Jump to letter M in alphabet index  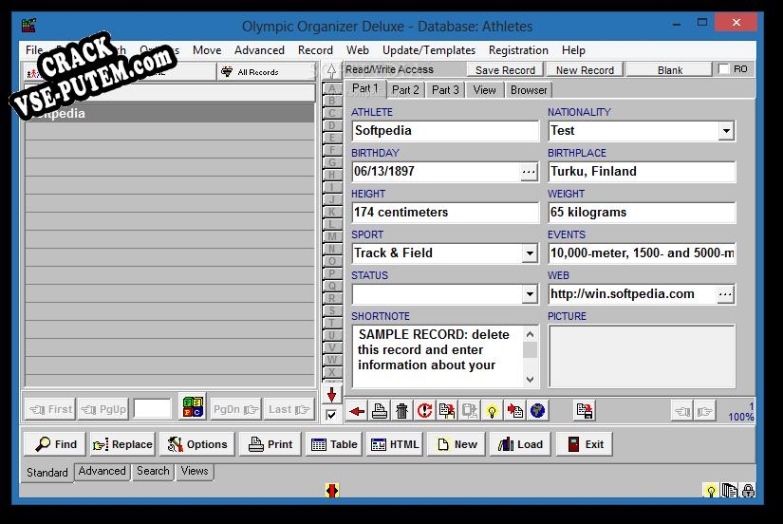[x=332, y=236]
